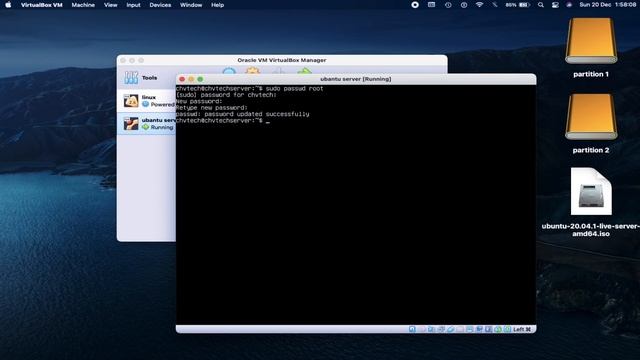Click the ubantu server [Running] title bar
The height and width of the screenshot is (360, 640).
click(x=356, y=79)
